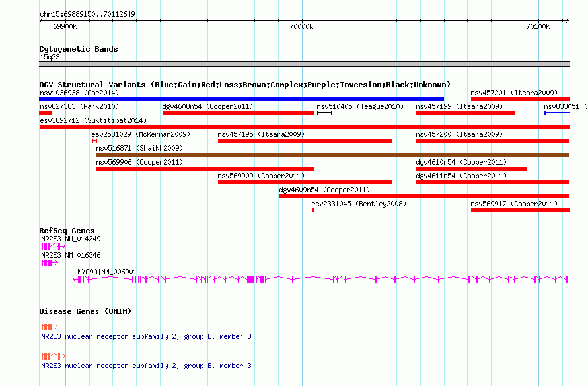Click the nsv569906 (Cooper2011) red bar
588x386 pixels.
click(205, 169)
